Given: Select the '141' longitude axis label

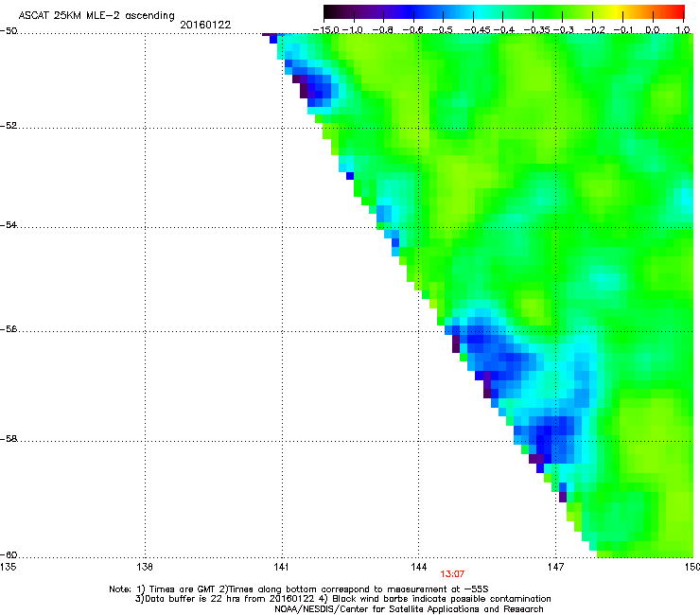Looking at the screenshot, I should click(x=282, y=567).
